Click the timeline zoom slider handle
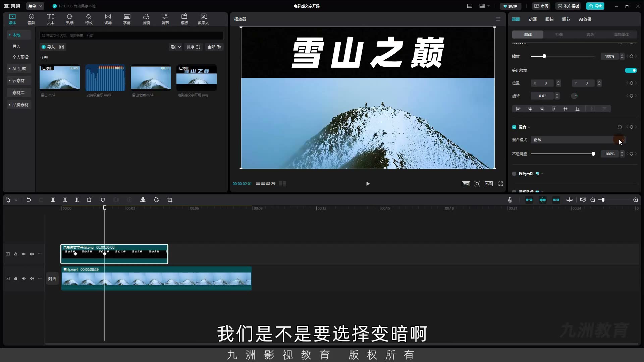Image resolution: width=644 pixels, height=362 pixels. coord(603,200)
